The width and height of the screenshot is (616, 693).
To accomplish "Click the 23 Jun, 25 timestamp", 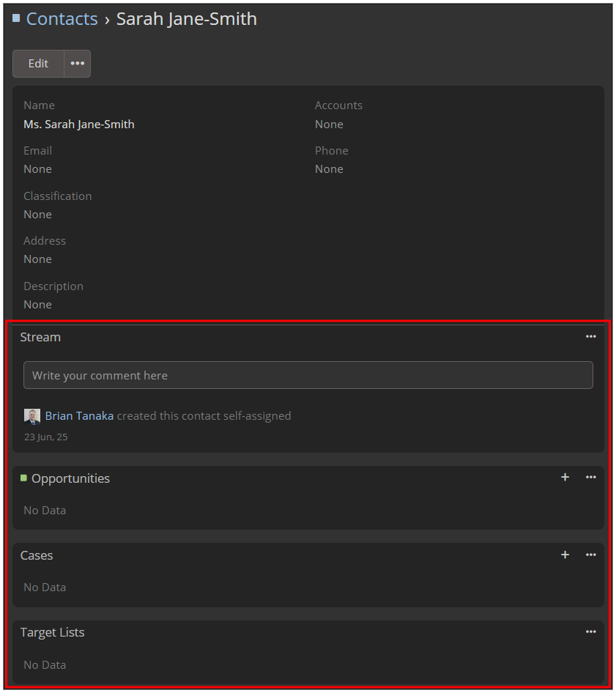I will coord(46,437).
